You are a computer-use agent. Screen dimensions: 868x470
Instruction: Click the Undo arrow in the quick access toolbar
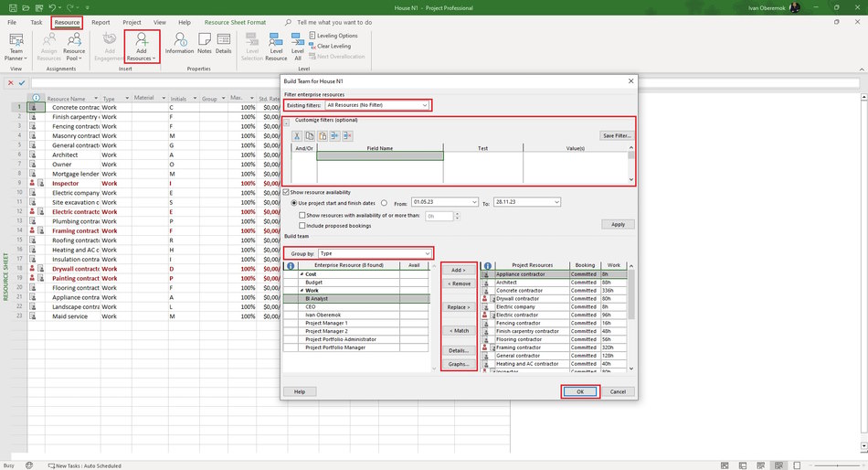52,7
